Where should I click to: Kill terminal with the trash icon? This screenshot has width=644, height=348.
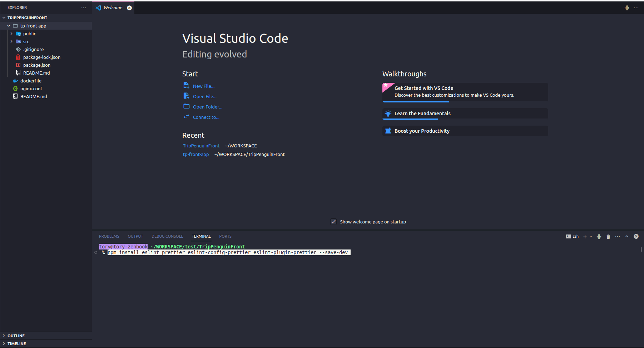(608, 237)
